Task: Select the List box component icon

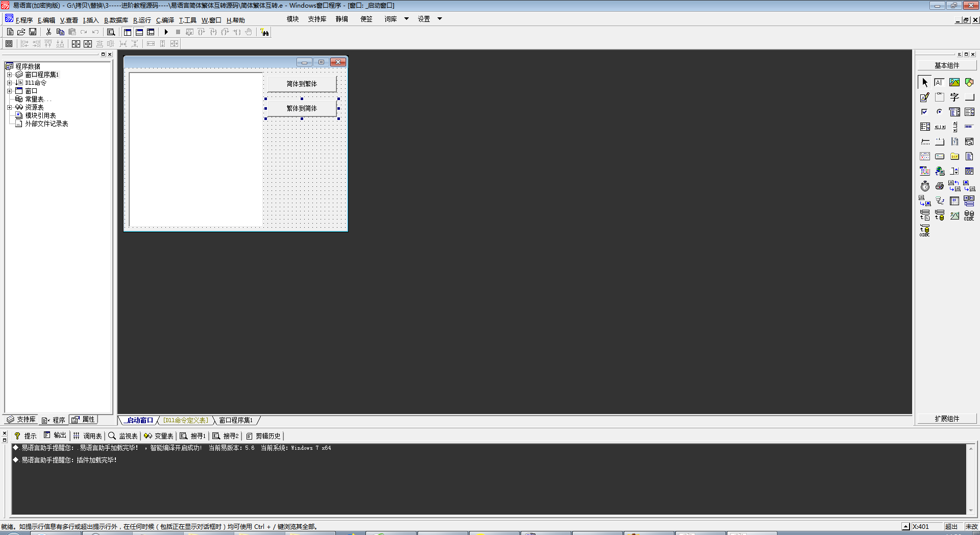Action: 969,112
